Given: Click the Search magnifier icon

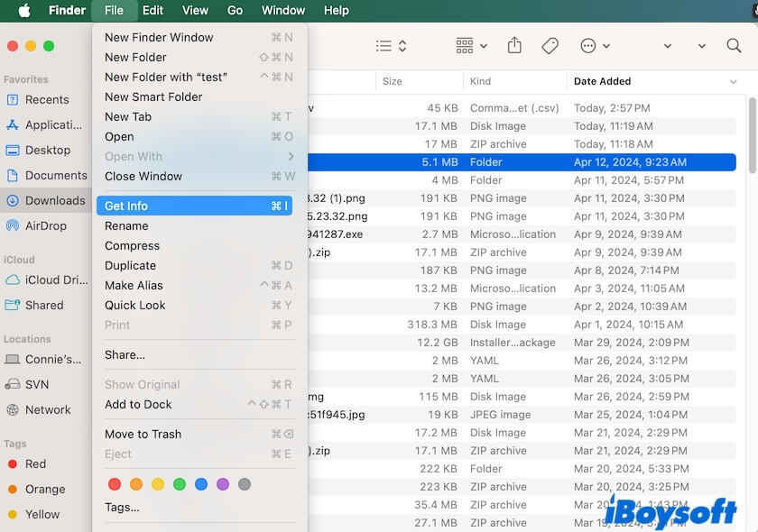Looking at the screenshot, I should tap(734, 46).
